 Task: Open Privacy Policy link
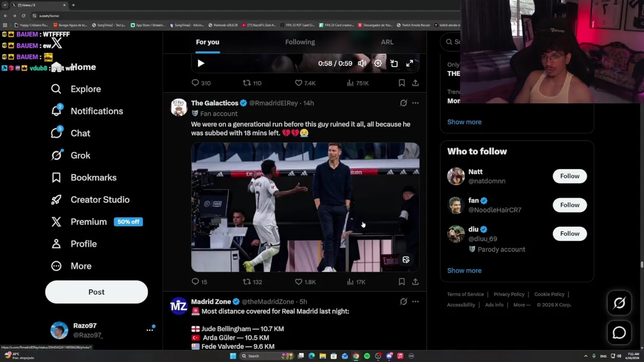tap(509, 294)
